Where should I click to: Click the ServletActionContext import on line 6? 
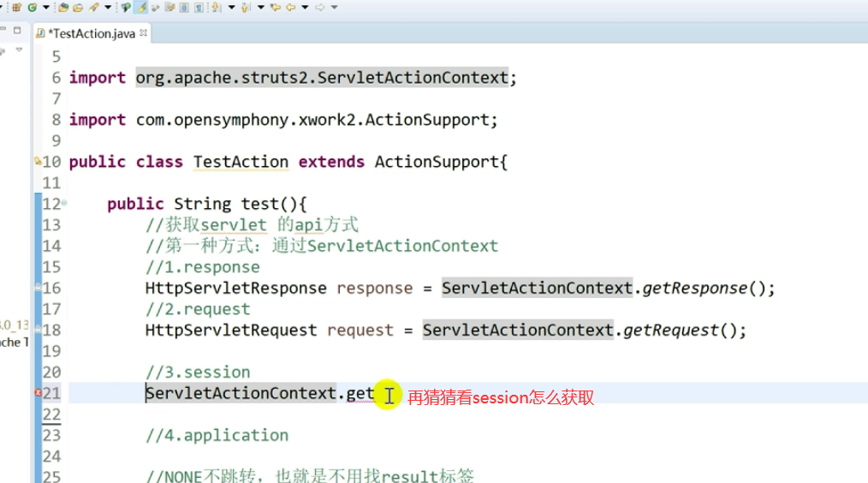coord(322,78)
